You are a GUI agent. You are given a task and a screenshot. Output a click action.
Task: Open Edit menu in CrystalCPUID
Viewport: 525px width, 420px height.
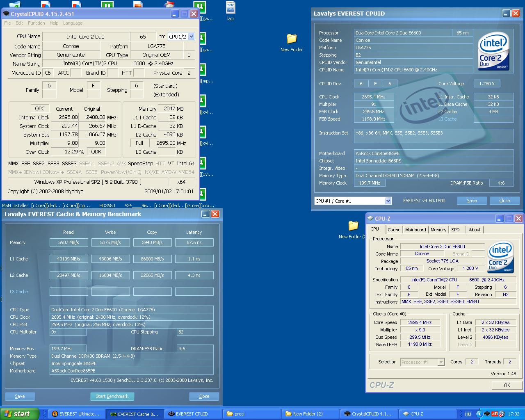coord(19,23)
